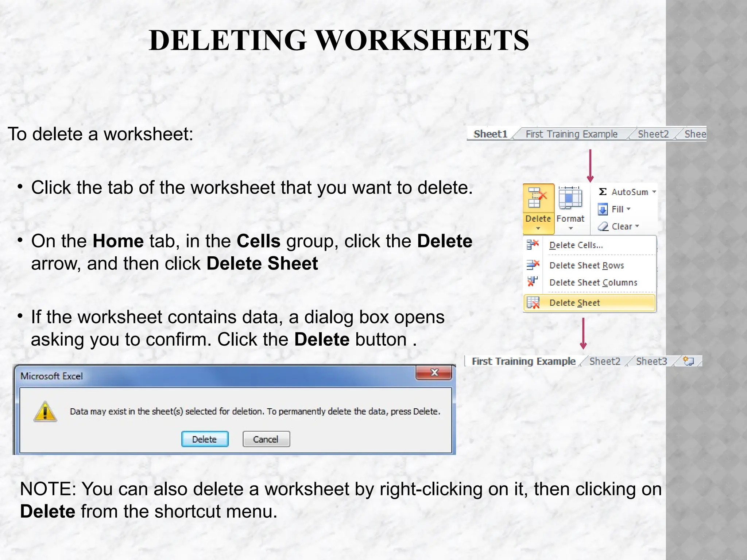Select the Sheet3 tab
Viewport: 747px width, 560px height.
(x=651, y=361)
